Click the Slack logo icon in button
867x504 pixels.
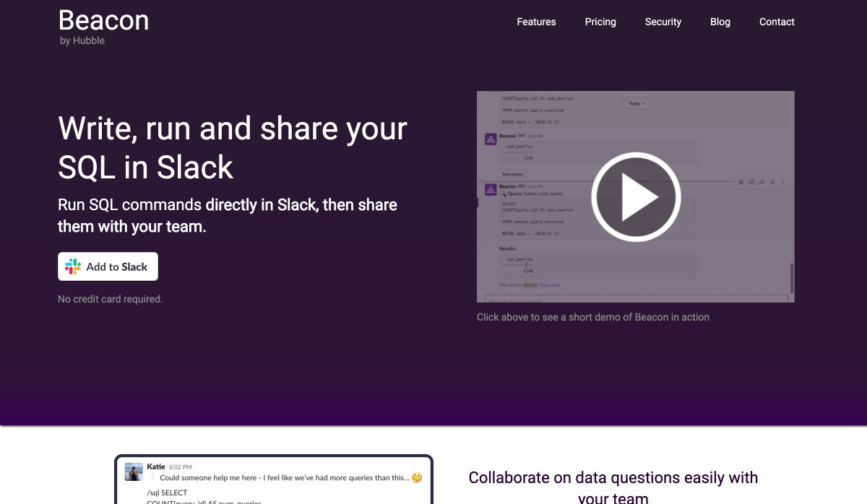pyautogui.click(x=73, y=266)
